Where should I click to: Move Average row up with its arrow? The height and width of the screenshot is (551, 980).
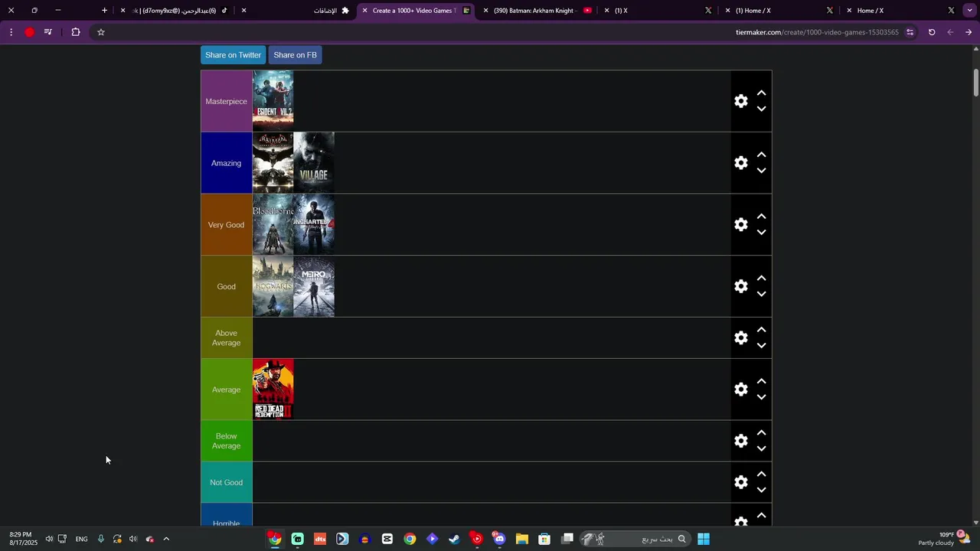(761, 381)
